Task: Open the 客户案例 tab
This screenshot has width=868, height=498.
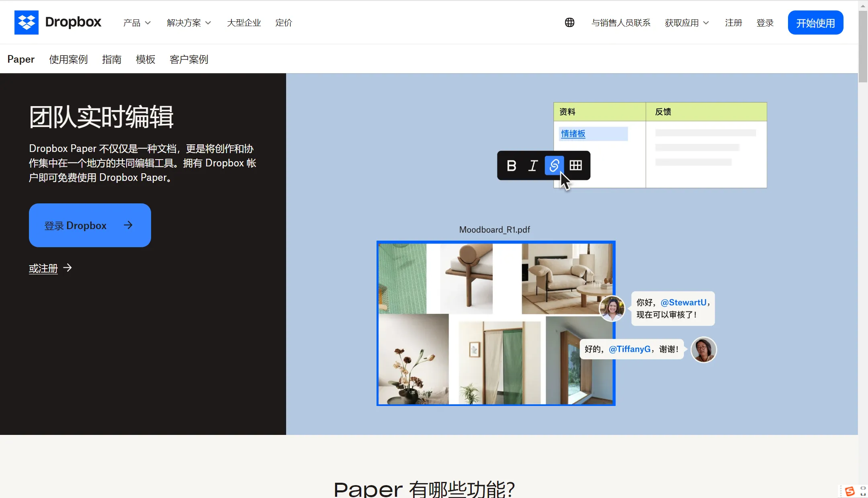Action: pyautogui.click(x=189, y=59)
